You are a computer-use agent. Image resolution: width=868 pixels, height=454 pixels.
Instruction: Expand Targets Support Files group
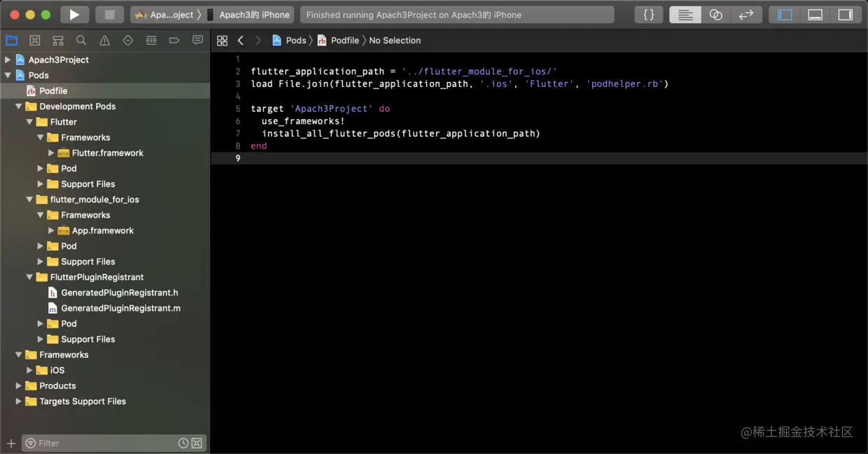pyautogui.click(x=19, y=401)
